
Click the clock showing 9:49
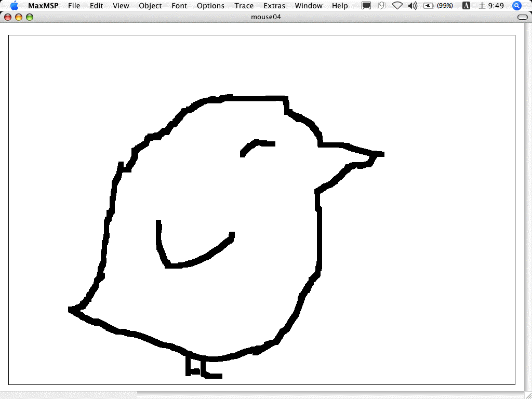(491, 6)
